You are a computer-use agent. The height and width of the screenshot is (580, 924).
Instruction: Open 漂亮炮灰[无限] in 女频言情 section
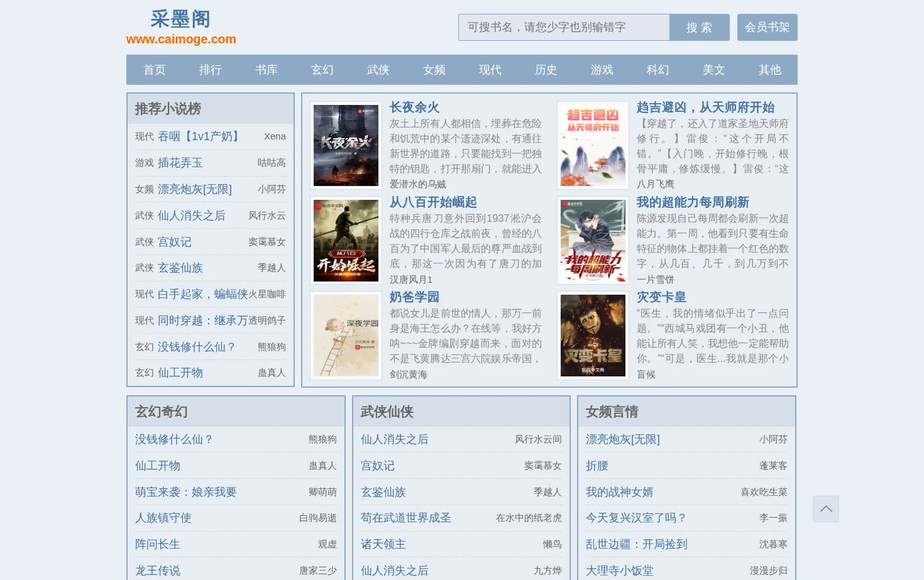(623, 439)
